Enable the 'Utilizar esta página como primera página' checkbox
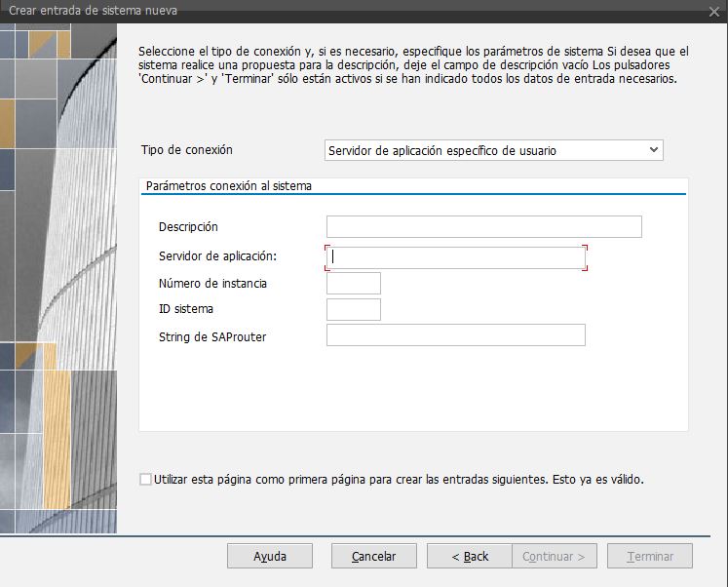The image size is (728, 587). click(x=145, y=480)
